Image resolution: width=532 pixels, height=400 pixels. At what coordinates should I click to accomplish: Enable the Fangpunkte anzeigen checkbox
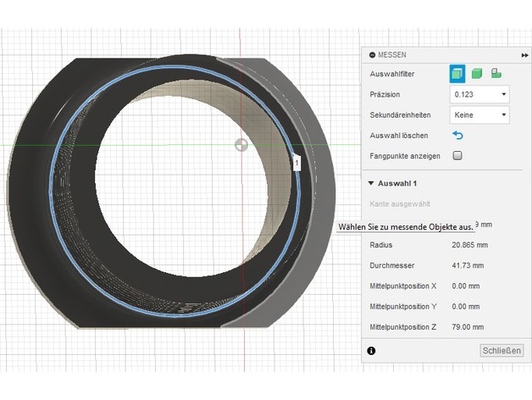[x=458, y=156]
